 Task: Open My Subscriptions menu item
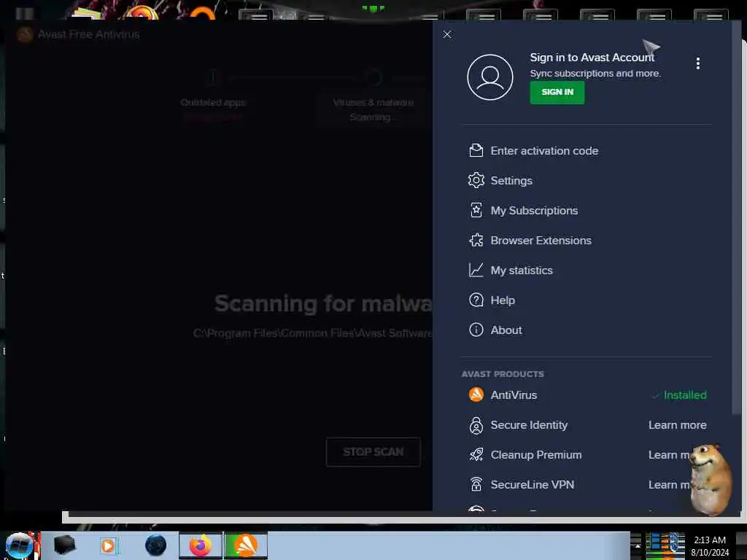pyautogui.click(x=534, y=211)
